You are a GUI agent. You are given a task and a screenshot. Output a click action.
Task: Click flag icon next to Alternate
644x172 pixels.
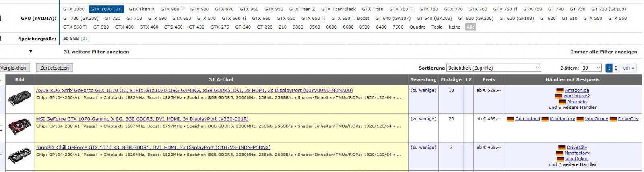(x=562, y=102)
